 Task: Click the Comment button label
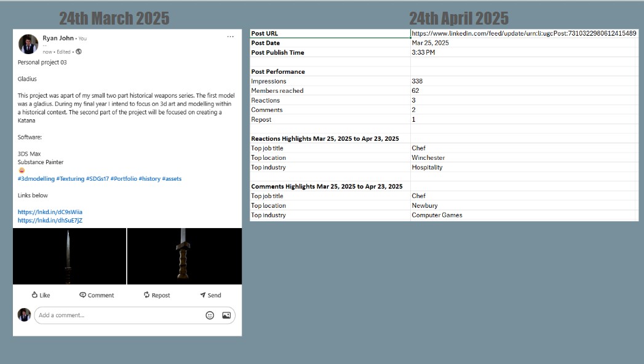click(x=101, y=295)
